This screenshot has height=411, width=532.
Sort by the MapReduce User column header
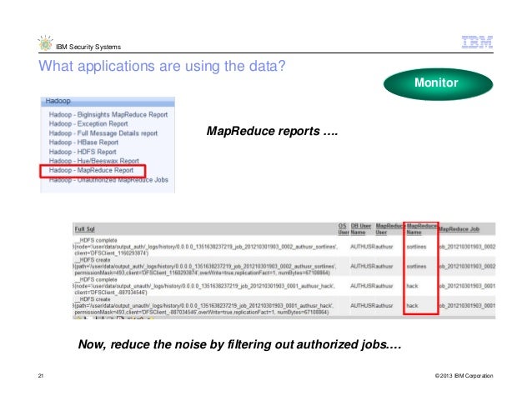[389, 229]
